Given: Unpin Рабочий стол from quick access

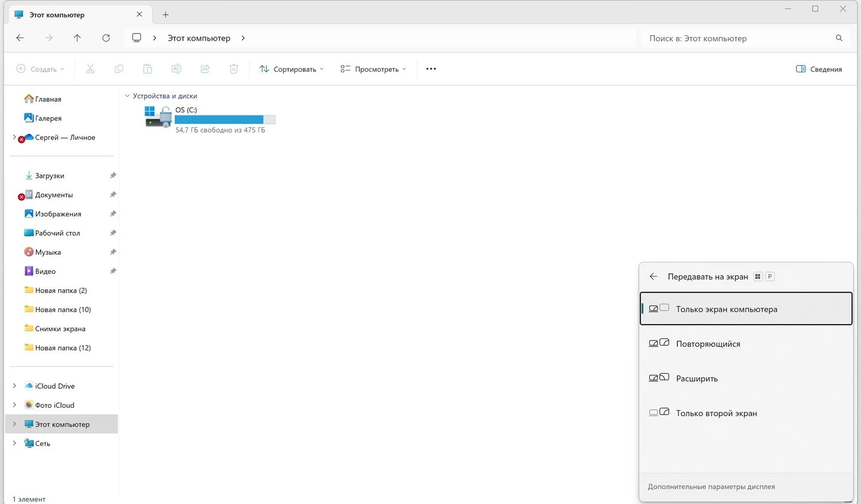Looking at the screenshot, I should 113,233.
